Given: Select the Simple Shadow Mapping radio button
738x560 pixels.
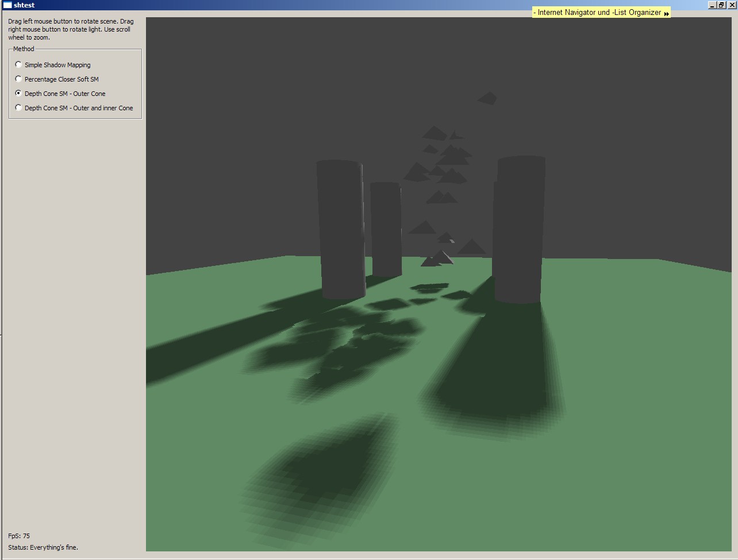Looking at the screenshot, I should coord(19,65).
